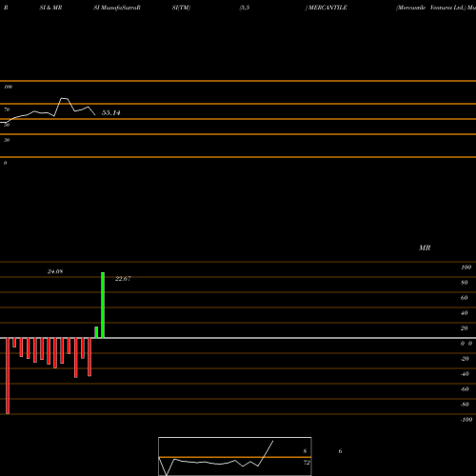Click the white zero baseline of MR chart

(238, 338)
